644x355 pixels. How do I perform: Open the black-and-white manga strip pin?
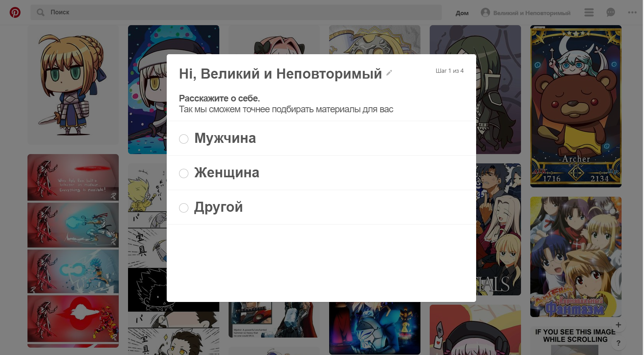[147, 259]
